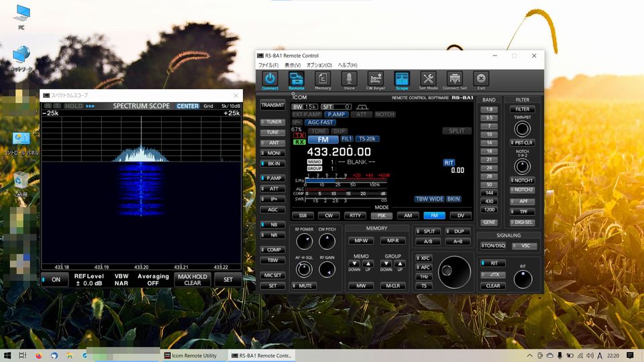Select the 430 band button
The height and width of the screenshot is (362, 644).
tap(489, 201)
